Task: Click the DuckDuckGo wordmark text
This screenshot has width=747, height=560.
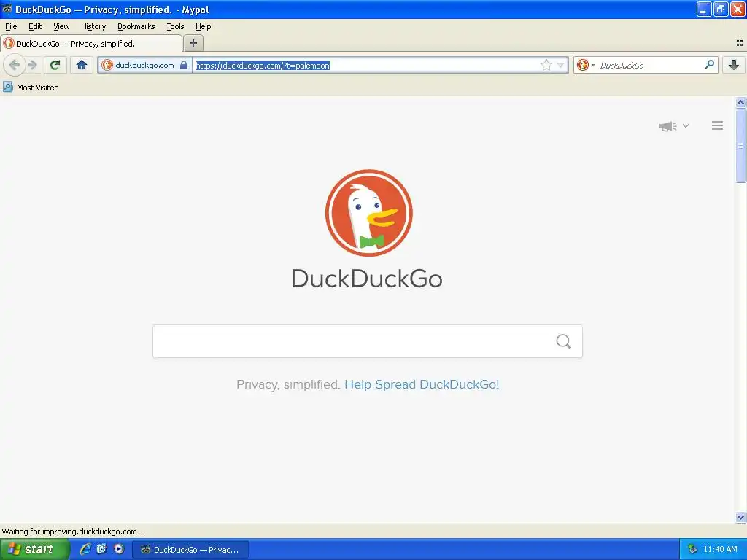Action: (367, 279)
